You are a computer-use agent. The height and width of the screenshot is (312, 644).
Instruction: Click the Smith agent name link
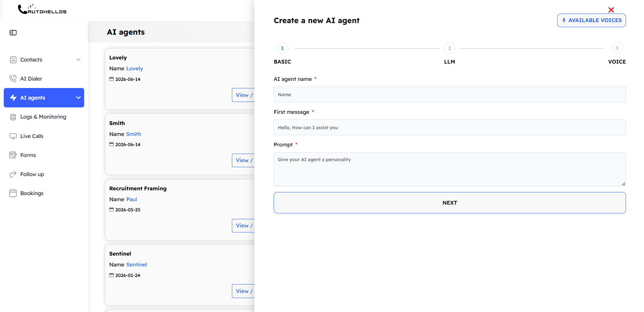(134, 134)
